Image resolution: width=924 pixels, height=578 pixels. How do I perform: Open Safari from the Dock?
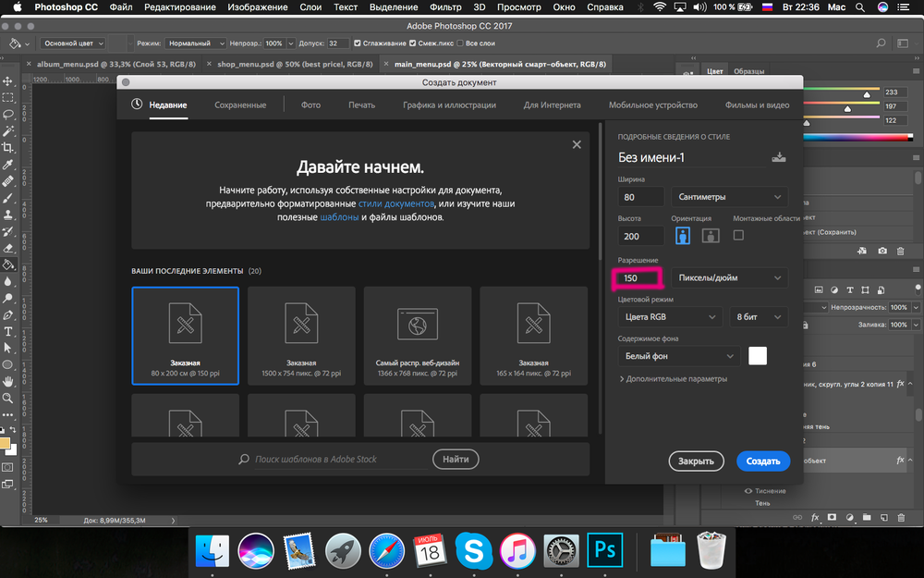pos(386,551)
